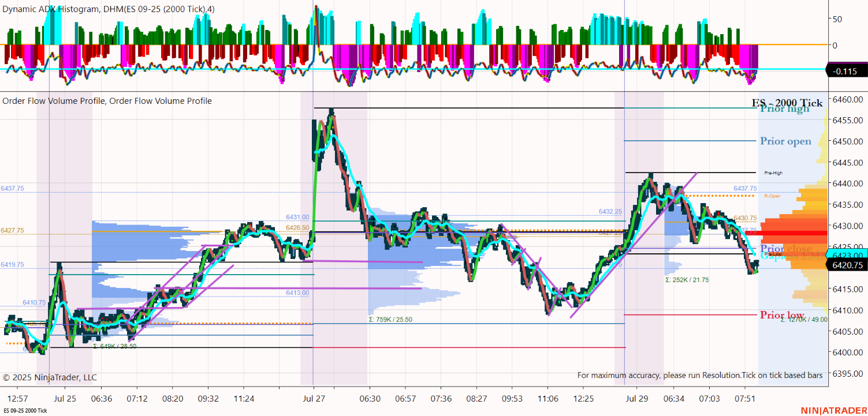Select the 07:36 time axis label

click(x=441, y=399)
